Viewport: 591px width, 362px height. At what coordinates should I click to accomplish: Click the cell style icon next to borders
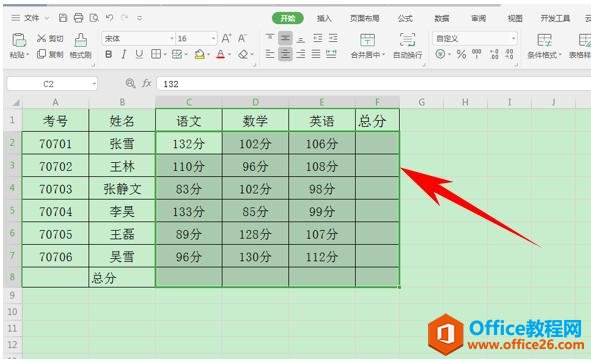click(177, 54)
